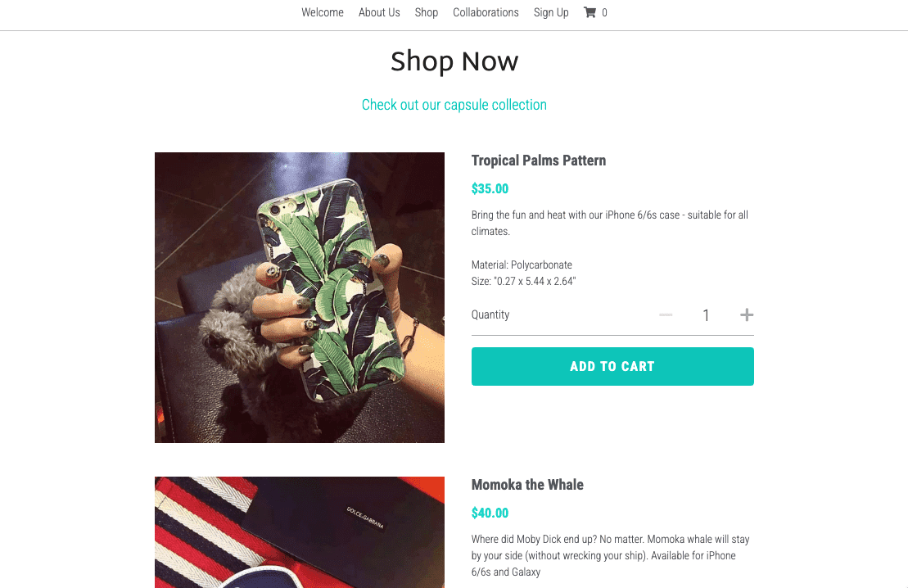Follow the capsule collection link
The height and width of the screenshot is (588, 908).
click(x=454, y=105)
